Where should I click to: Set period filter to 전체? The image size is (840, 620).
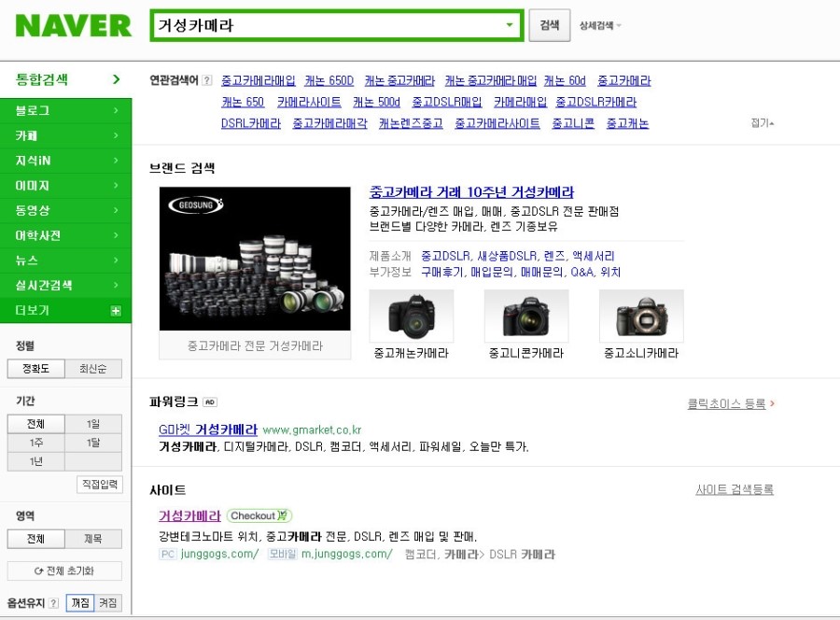pos(35,424)
